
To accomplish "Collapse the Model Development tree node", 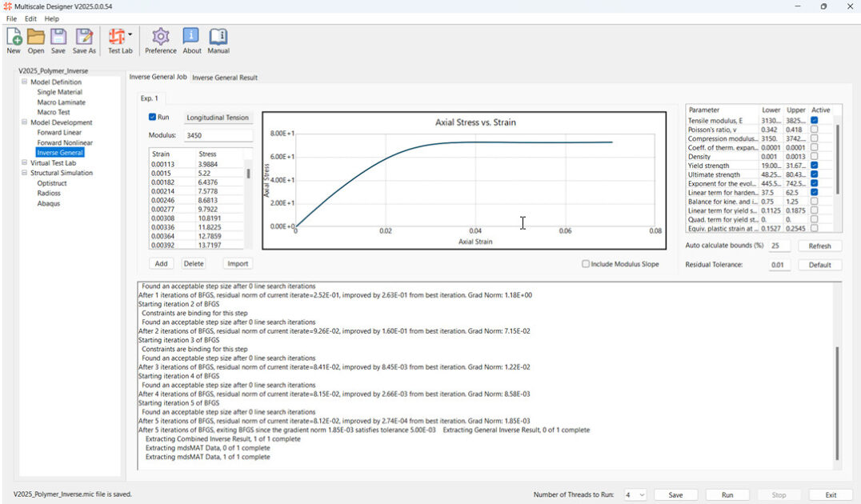I will point(25,122).
